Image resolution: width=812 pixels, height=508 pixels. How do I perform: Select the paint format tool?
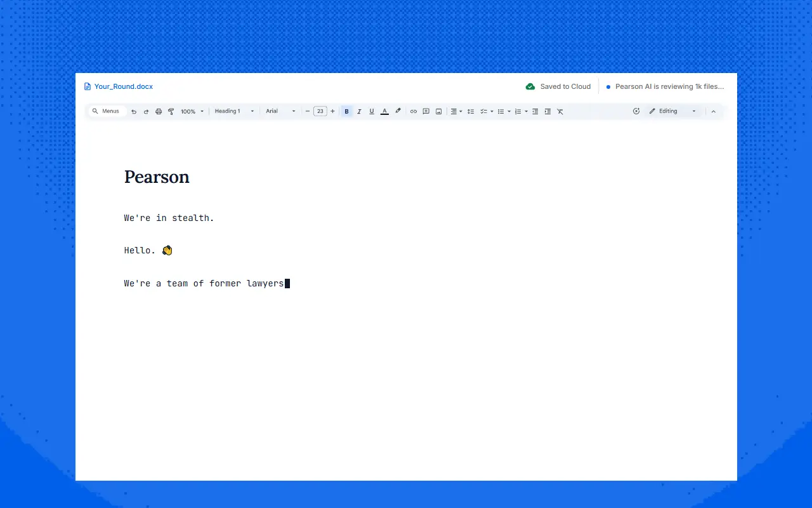pyautogui.click(x=171, y=111)
